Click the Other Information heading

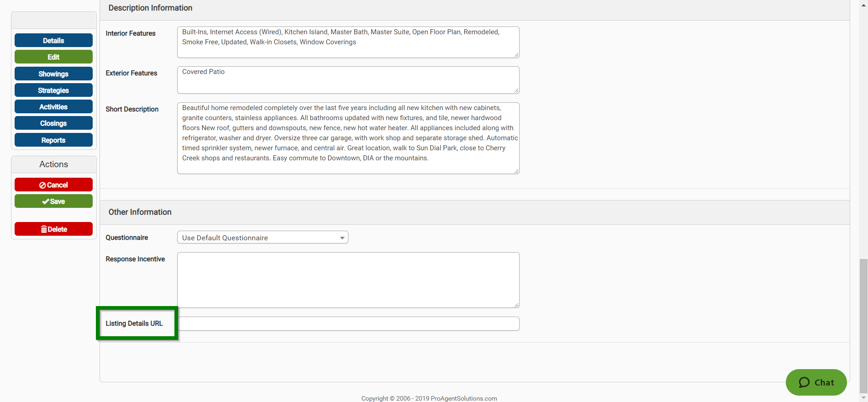(140, 212)
